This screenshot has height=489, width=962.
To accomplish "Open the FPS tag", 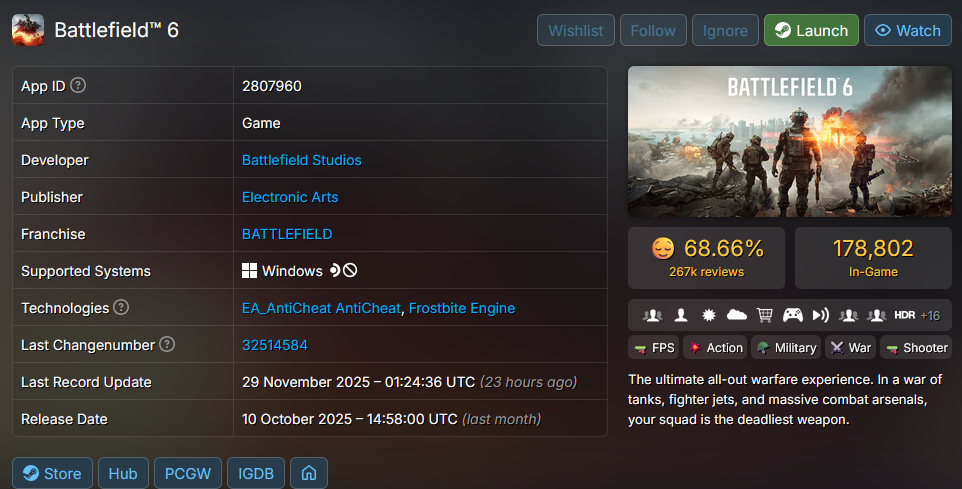I will (653, 348).
